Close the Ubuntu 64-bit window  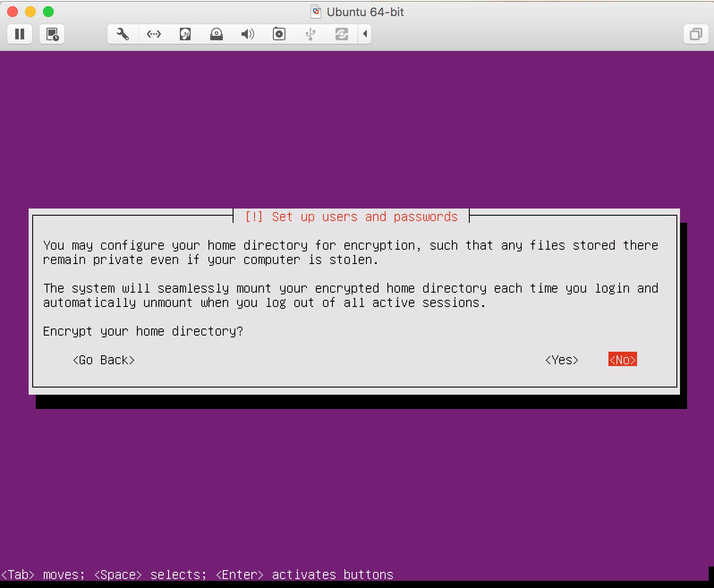pos(13,12)
